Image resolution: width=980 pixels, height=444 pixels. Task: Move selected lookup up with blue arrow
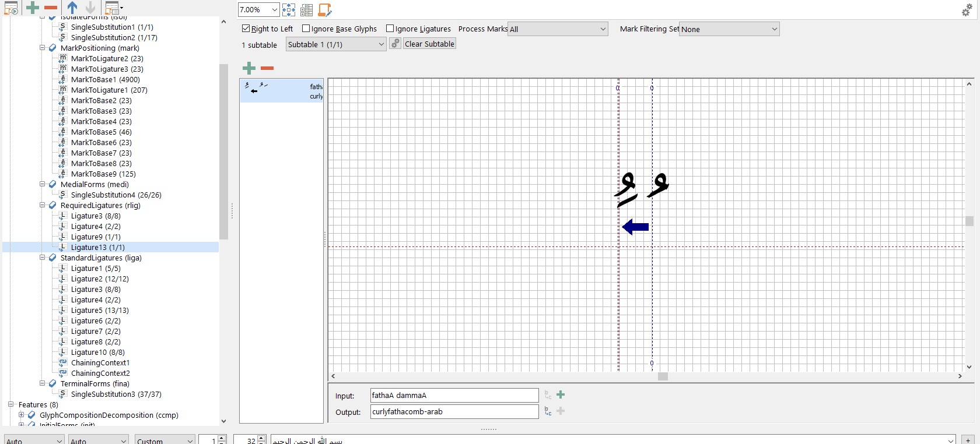point(72,8)
